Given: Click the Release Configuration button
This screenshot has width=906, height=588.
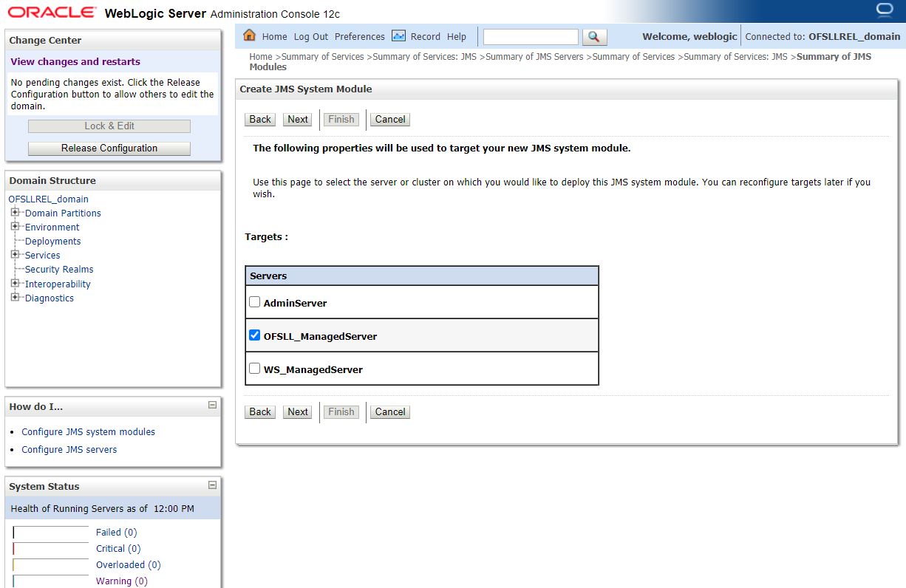Looking at the screenshot, I should (109, 148).
